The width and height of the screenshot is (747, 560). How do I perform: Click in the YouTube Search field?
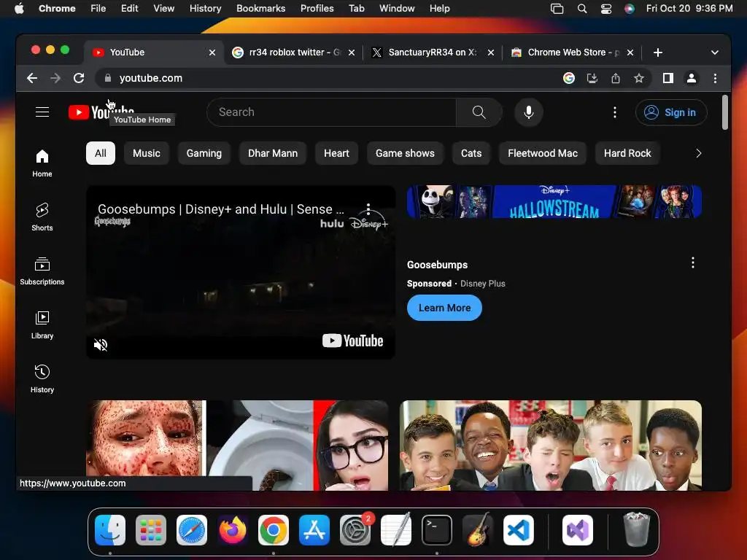pyautogui.click(x=332, y=112)
